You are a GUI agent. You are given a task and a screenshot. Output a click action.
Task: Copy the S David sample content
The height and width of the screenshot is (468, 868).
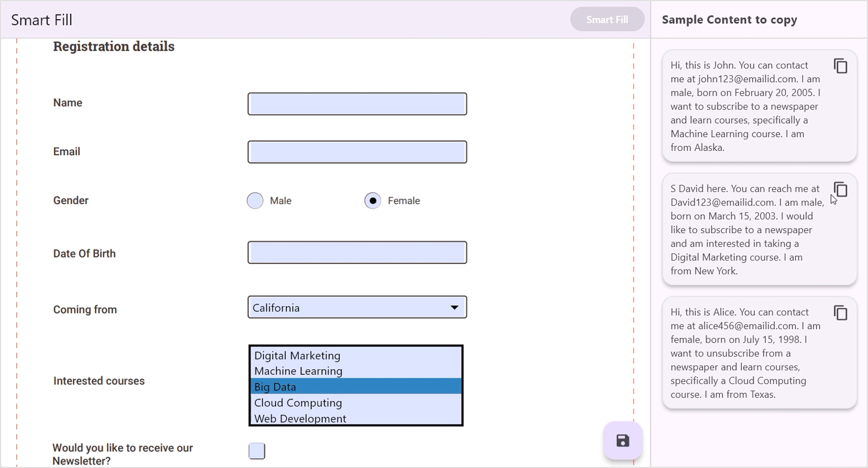tap(840, 189)
